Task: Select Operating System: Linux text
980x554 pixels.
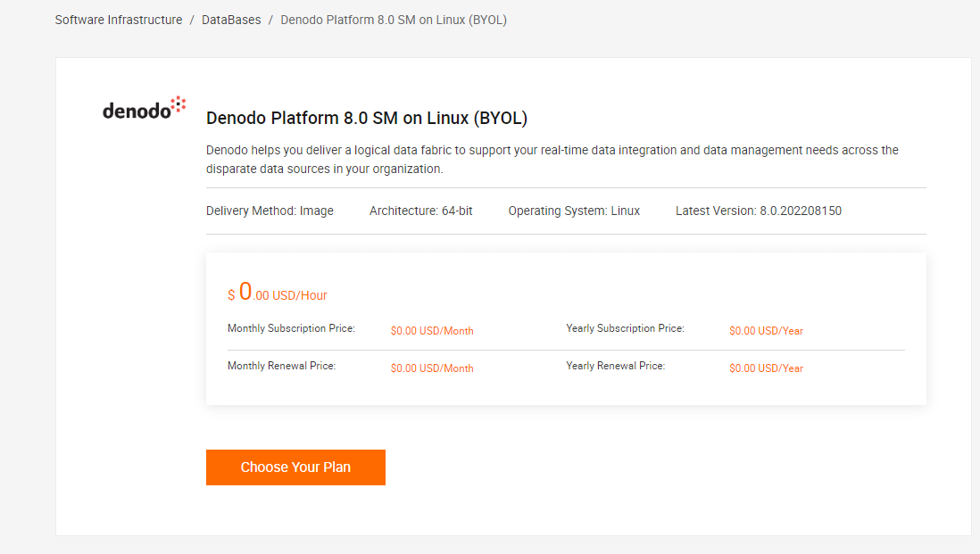Action: (574, 211)
